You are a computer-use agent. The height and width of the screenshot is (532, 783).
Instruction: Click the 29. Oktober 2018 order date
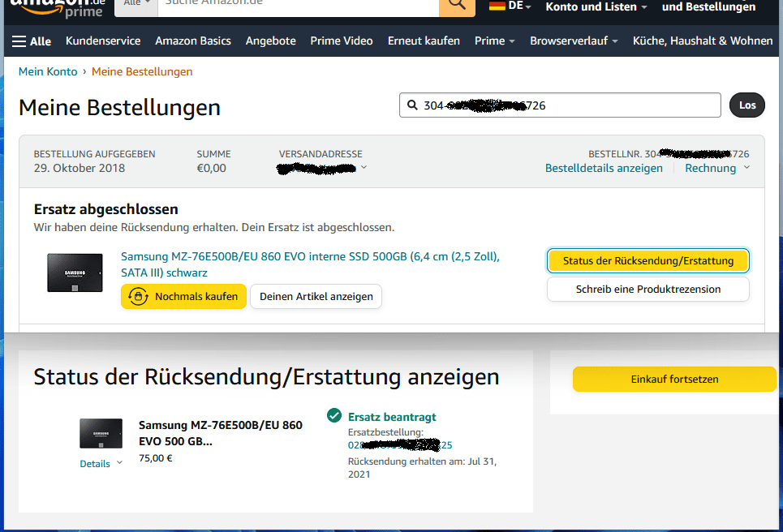coord(80,168)
